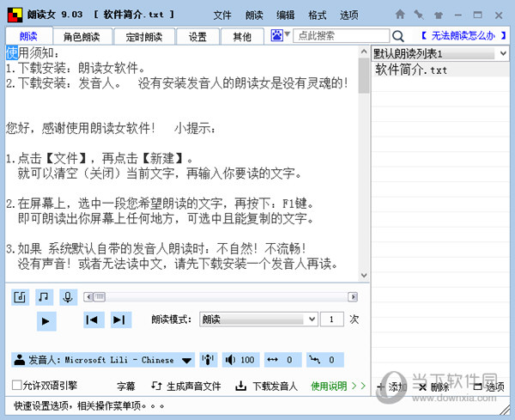Click the magnifier search icon
This screenshot has height=420, width=515.
tap(397, 36)
